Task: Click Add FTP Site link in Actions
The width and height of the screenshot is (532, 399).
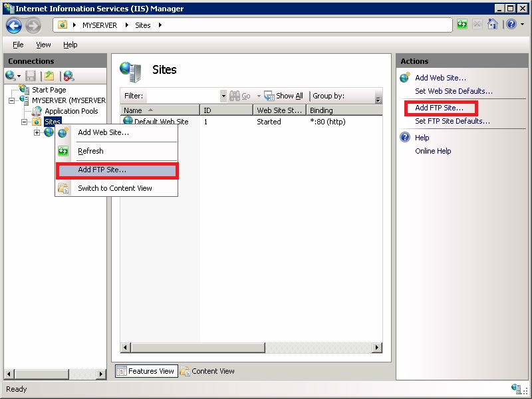Action: pyautogui.click(x=439, y=108)
